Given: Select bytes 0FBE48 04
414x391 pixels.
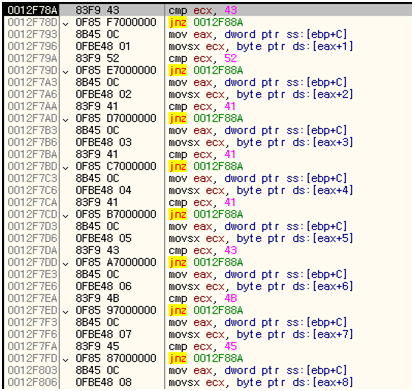Looking at the screenshot, I should tap(103, 190).
